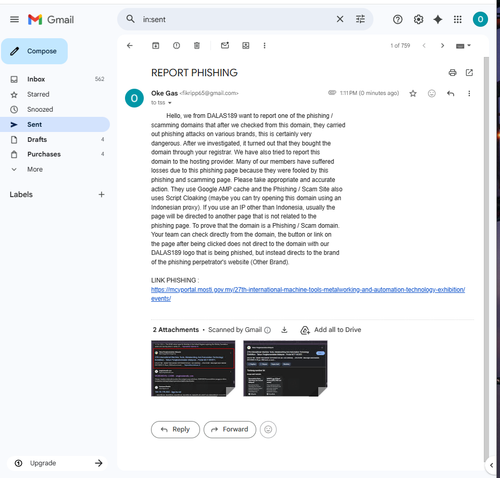Report this email as spam
The width and height of the screenshot is (500, 478).
176,46
